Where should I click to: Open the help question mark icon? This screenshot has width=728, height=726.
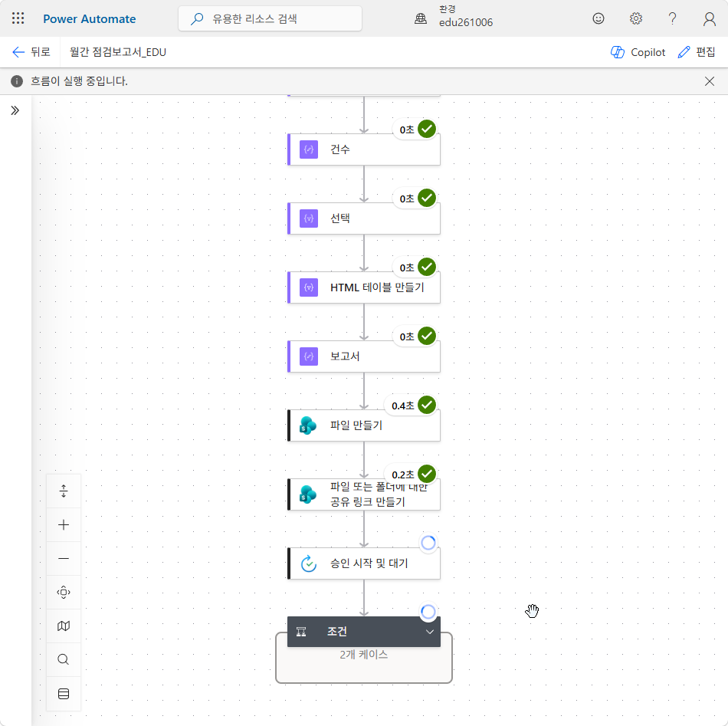click(x=672, y=18)
